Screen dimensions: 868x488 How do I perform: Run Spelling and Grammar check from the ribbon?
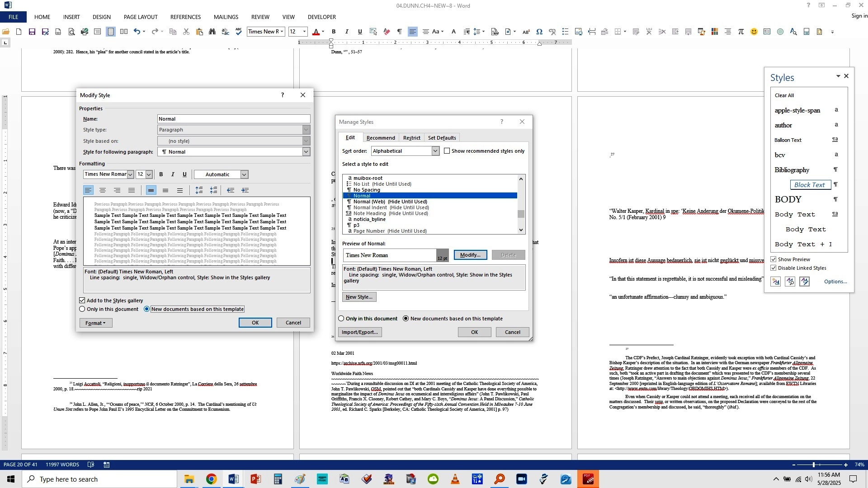239,32
